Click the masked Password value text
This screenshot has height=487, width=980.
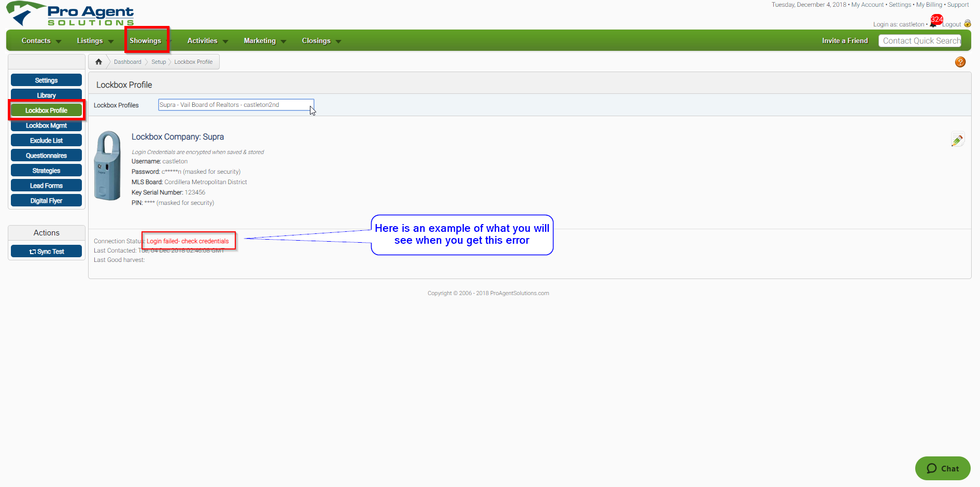(x=201, y=172)
